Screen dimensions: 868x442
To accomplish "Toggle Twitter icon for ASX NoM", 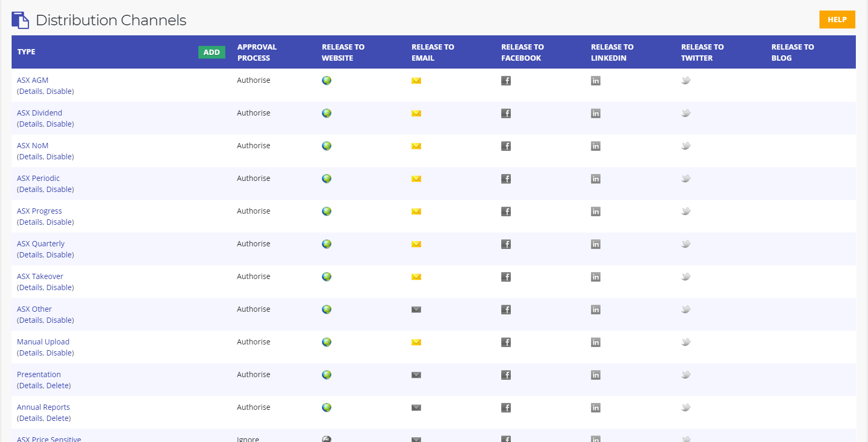I will click(x=686, y=146).
